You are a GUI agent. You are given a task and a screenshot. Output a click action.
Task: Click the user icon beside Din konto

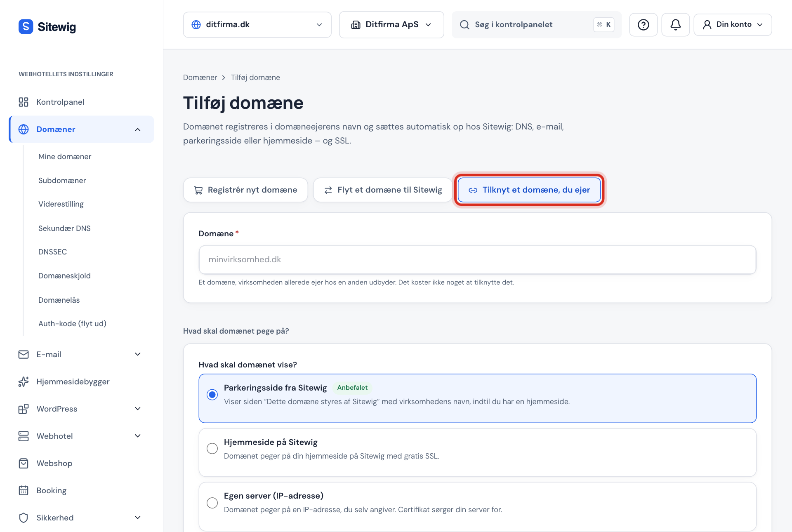point(707,25)
